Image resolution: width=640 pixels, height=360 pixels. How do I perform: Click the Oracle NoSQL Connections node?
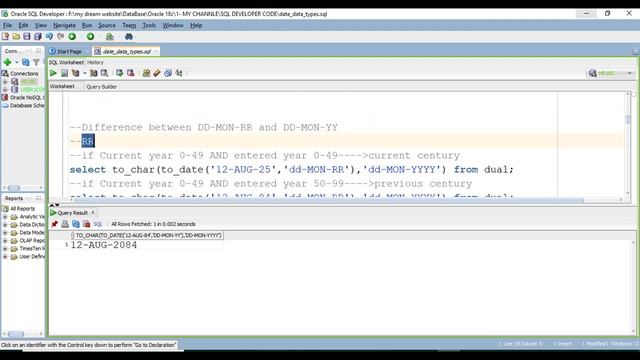coord(23,98)
